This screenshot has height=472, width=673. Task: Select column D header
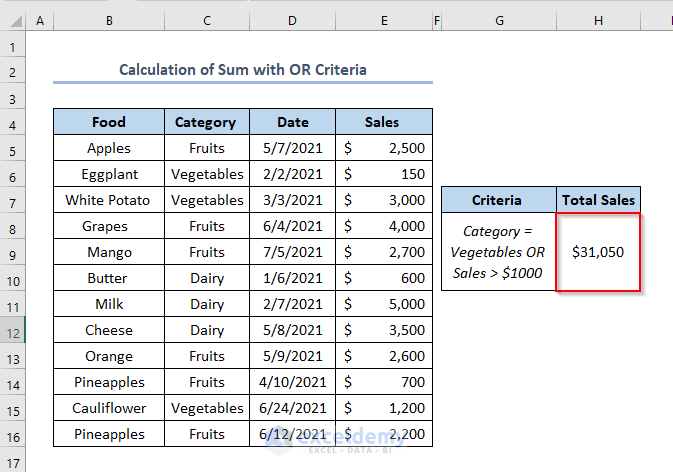click(293, 20)
